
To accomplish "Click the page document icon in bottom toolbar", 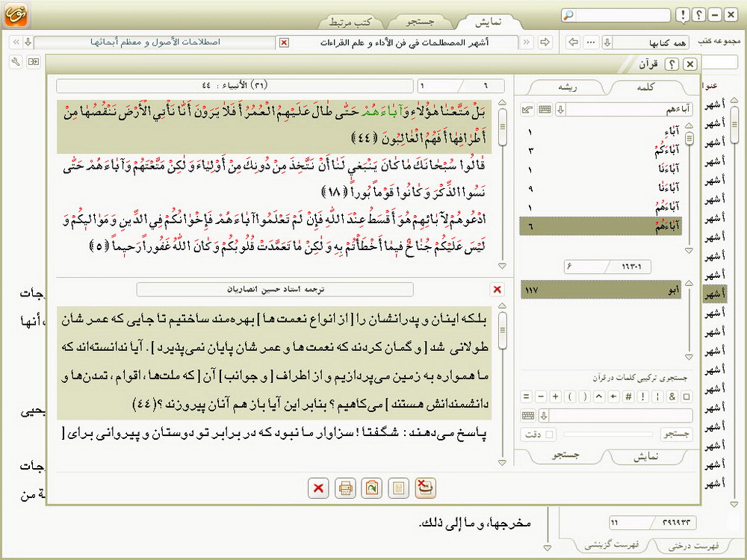I will pyautogui.click(x=398, y=488).
